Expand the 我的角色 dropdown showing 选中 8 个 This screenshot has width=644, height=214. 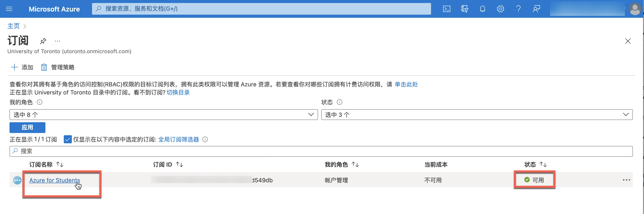pyautogui.click(x=164, y=114)
